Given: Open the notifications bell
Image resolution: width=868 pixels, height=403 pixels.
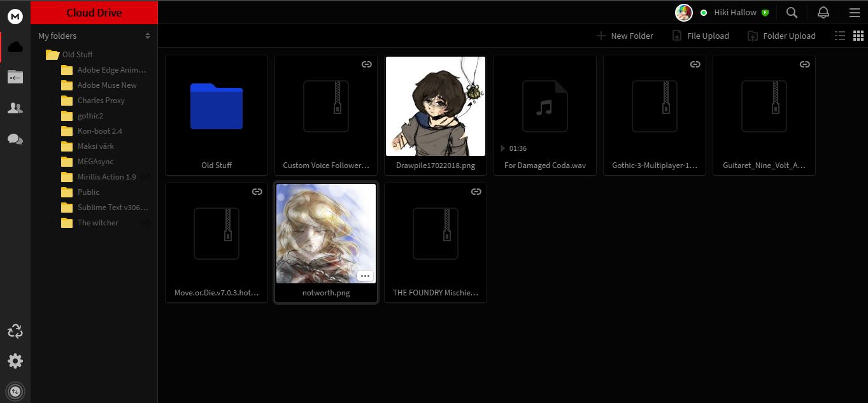Looking at the screenshot, I should tap(823, 12).
